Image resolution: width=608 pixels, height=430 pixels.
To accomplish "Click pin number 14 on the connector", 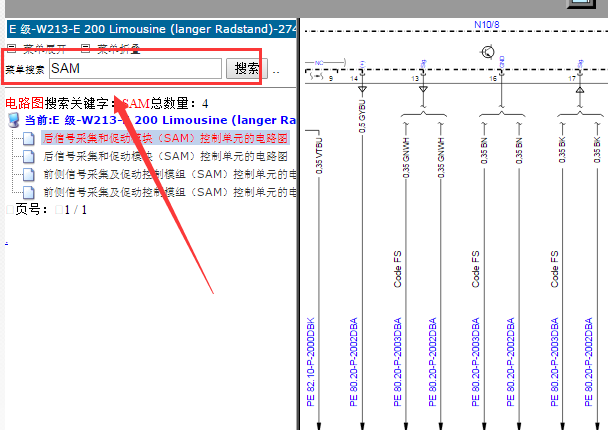I will pos(354,79).
